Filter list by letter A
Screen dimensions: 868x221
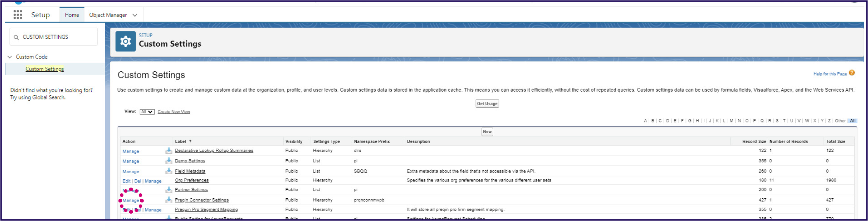coord(645,121)
